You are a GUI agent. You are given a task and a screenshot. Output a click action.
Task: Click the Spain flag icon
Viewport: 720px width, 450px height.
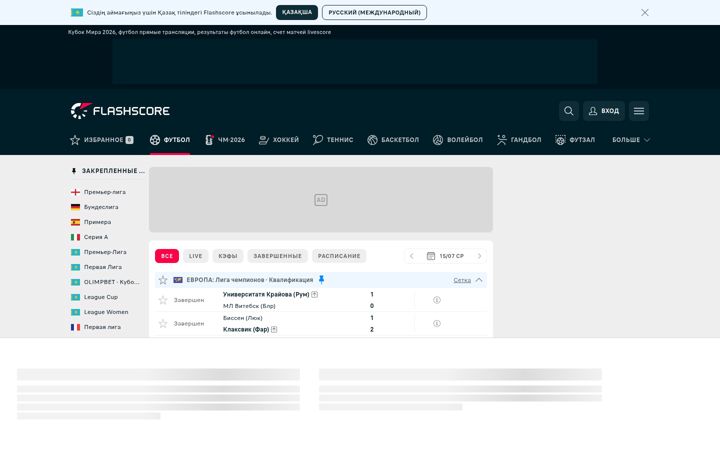click(75, 222)
